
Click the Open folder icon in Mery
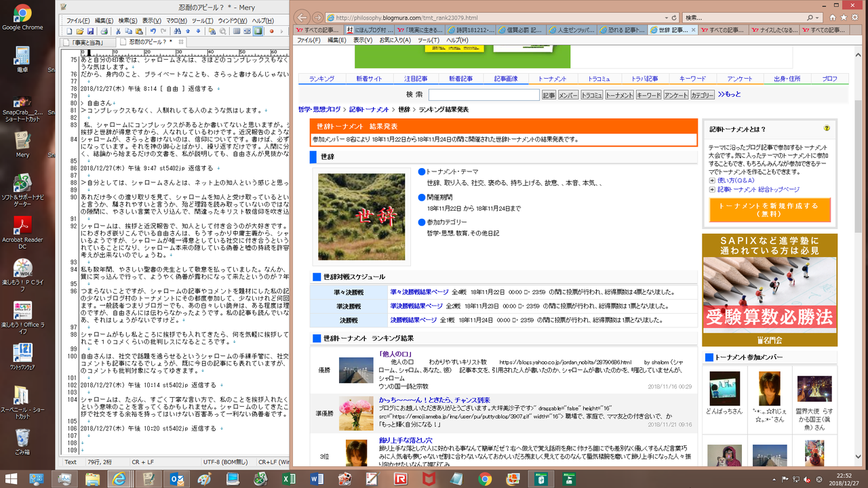pyautogui.click(x=79, y=31)
